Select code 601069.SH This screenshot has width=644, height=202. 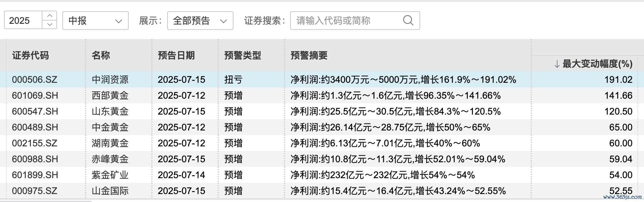pyautogui.click(x=35, y=95)
